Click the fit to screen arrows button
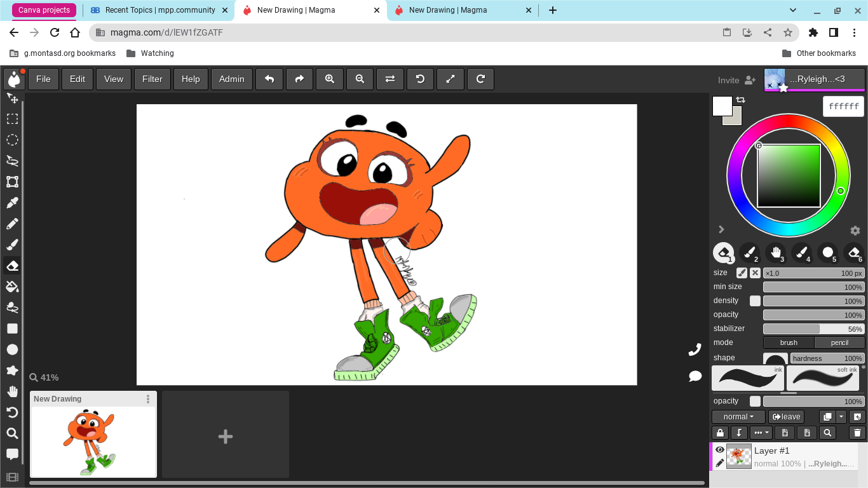 [451, 79]
